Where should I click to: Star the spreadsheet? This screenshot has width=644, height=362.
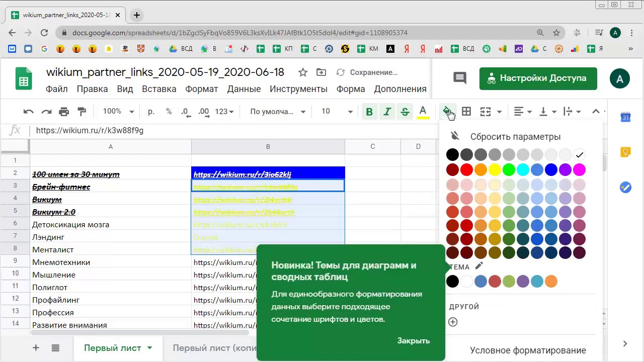point(303,72)
